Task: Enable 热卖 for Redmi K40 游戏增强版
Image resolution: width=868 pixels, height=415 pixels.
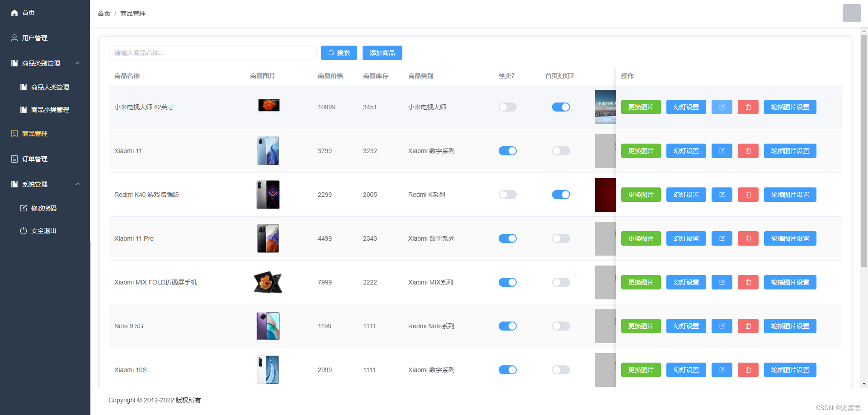Action: [x=508, y=195]
